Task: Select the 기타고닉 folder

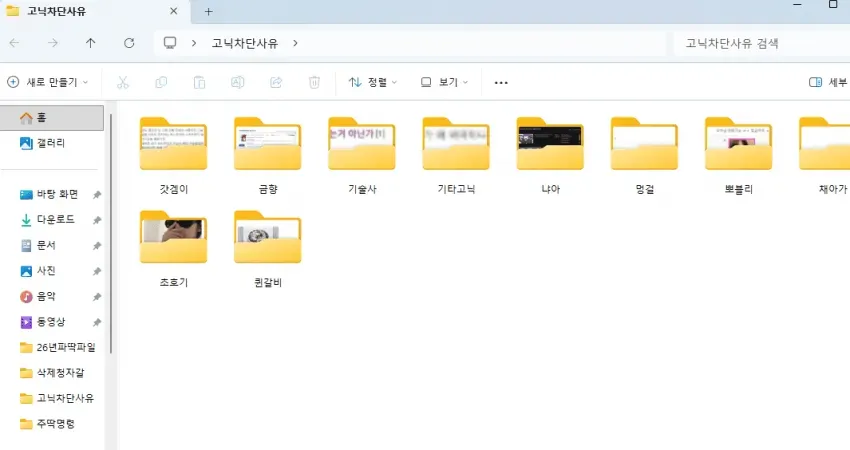Action: 456,156
